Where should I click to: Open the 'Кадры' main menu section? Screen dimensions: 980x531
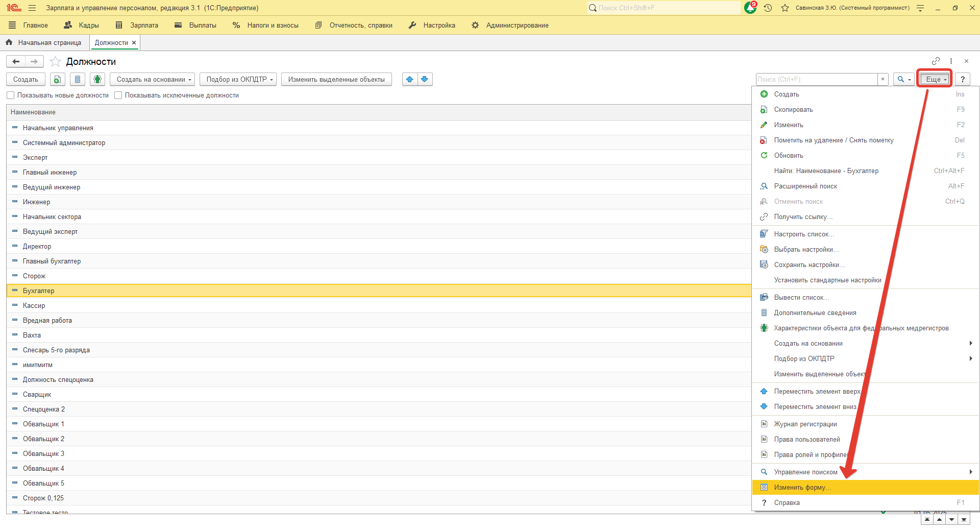82,25
